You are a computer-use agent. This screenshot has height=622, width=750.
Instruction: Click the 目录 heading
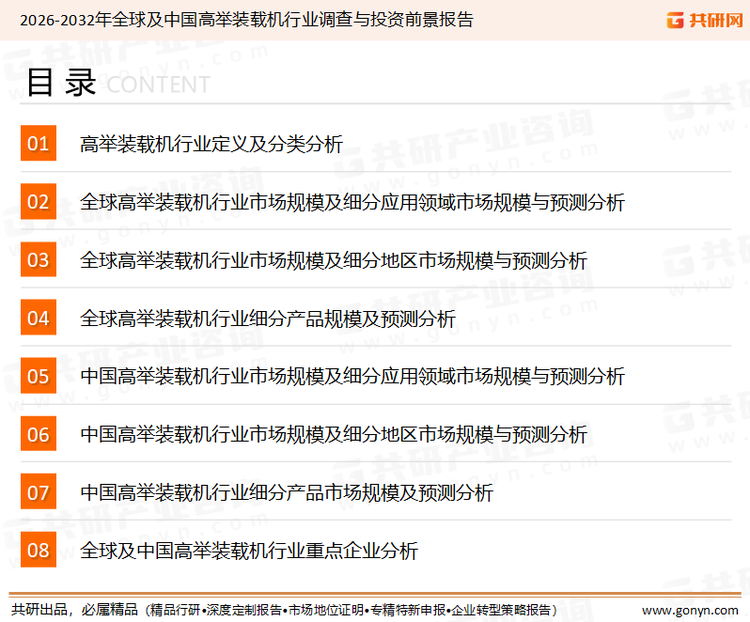61,82
